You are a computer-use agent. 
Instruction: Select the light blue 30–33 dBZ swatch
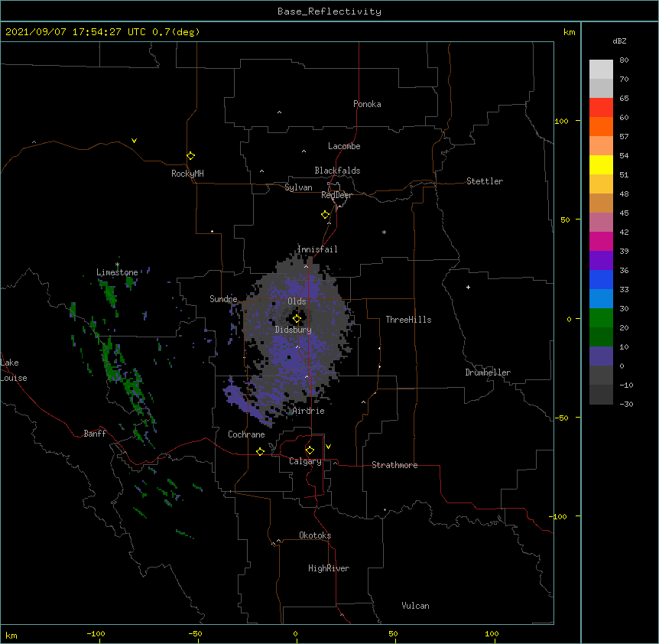601,299
